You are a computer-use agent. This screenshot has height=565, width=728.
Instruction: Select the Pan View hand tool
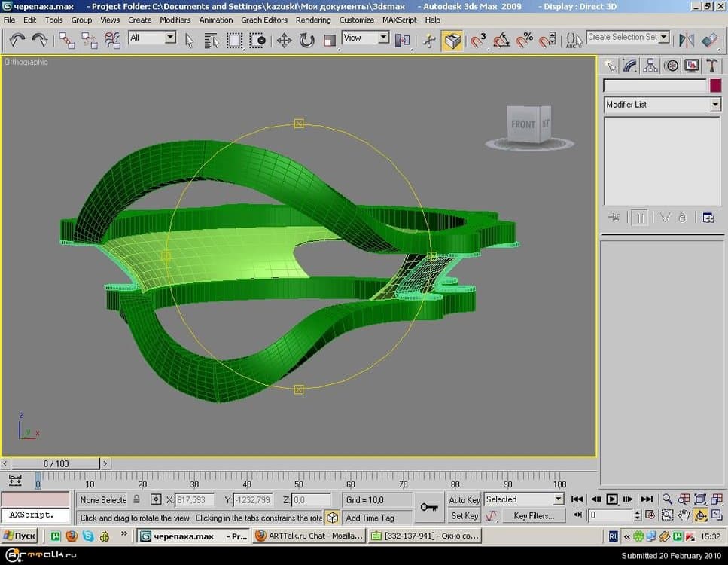pos(684,515)
